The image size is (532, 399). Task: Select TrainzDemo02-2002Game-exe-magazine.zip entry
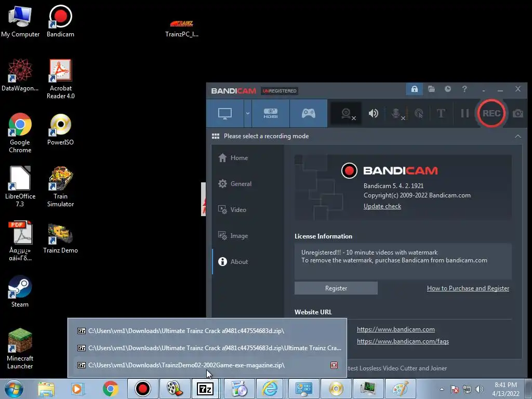tap(207, 365)
